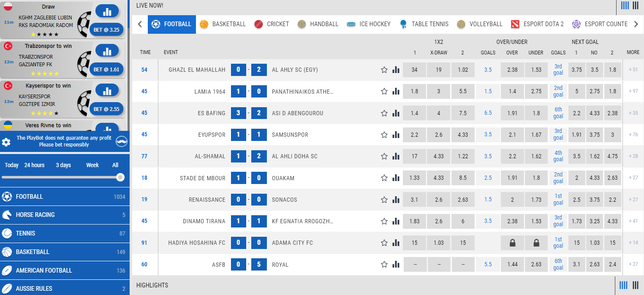Image resolution: width=644 pixels, height=295 pixels.
Task: Open Horse Racing in sports list
Action: (65, 215)
